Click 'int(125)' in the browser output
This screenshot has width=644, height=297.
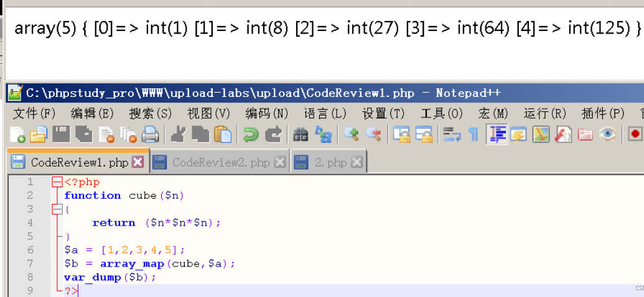tap(599, 29)
